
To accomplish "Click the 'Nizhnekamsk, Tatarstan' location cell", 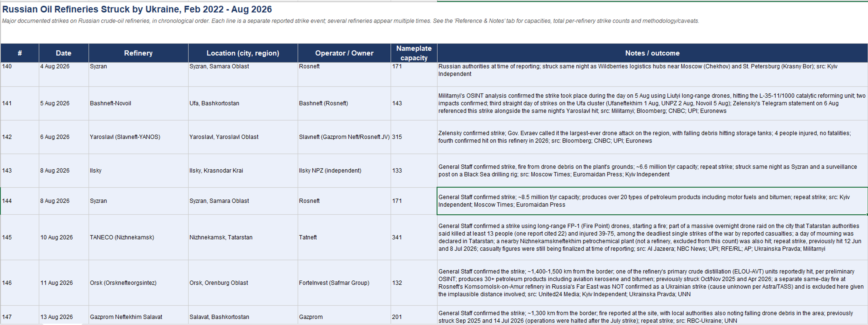I will click(243, 237).
